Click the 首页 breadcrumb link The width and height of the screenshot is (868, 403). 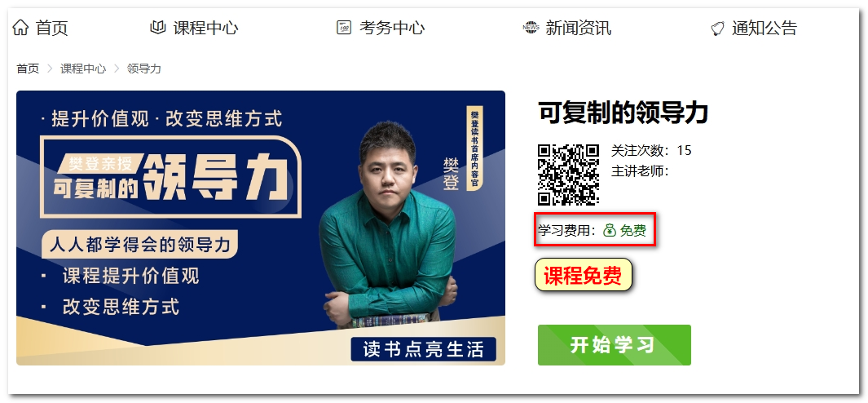click(28, 69)
